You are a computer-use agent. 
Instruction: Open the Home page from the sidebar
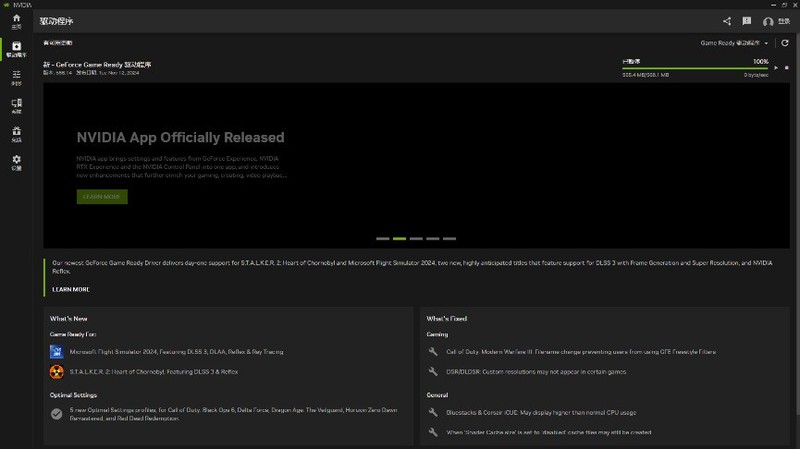16,21
